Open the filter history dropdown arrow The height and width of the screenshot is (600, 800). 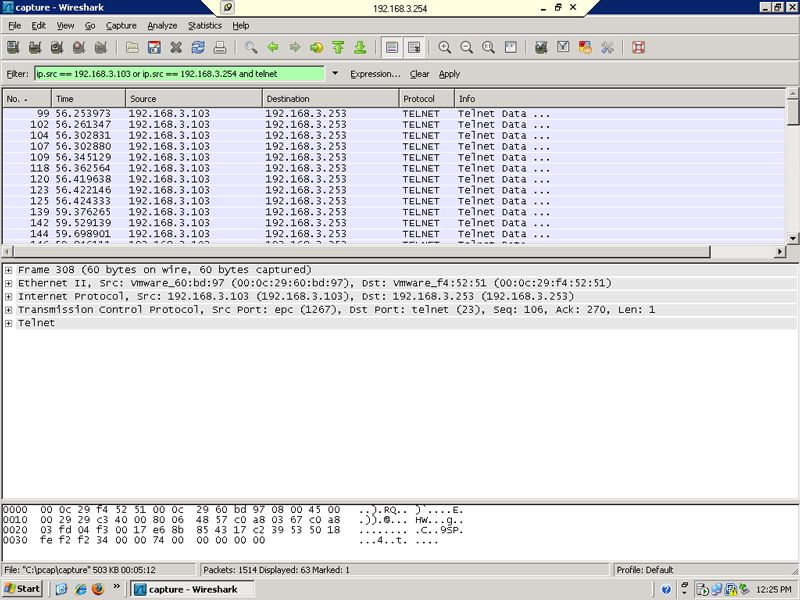click(x=335, y=73)
